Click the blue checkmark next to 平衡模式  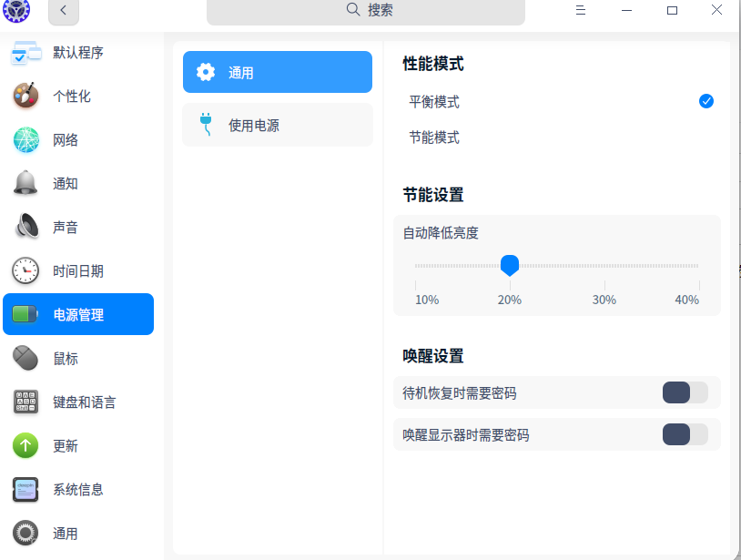(x=706, y=101)
